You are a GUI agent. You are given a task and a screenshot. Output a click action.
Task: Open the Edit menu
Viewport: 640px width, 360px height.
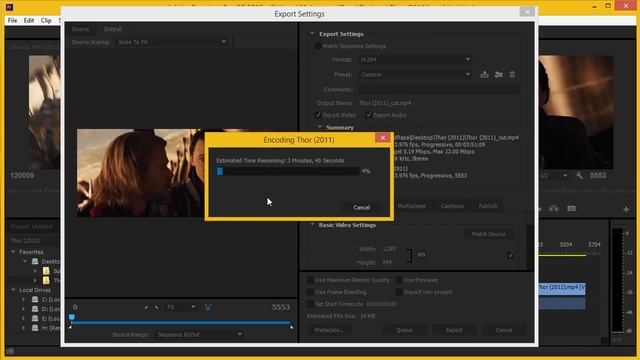coord(29,20)
